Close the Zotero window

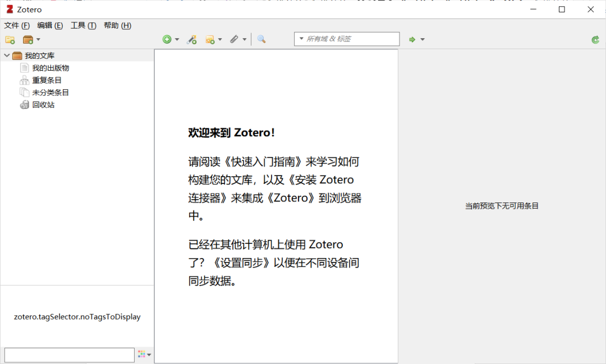point(590,10)
